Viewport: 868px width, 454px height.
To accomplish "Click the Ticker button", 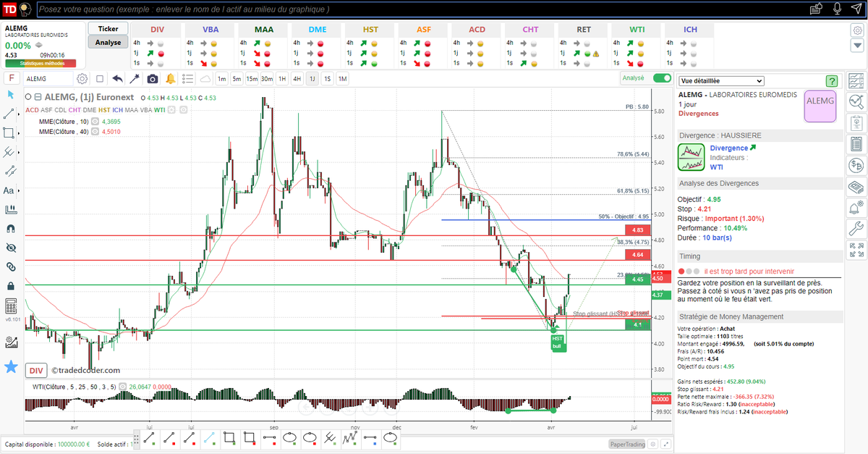I will [x=108, y=28].
